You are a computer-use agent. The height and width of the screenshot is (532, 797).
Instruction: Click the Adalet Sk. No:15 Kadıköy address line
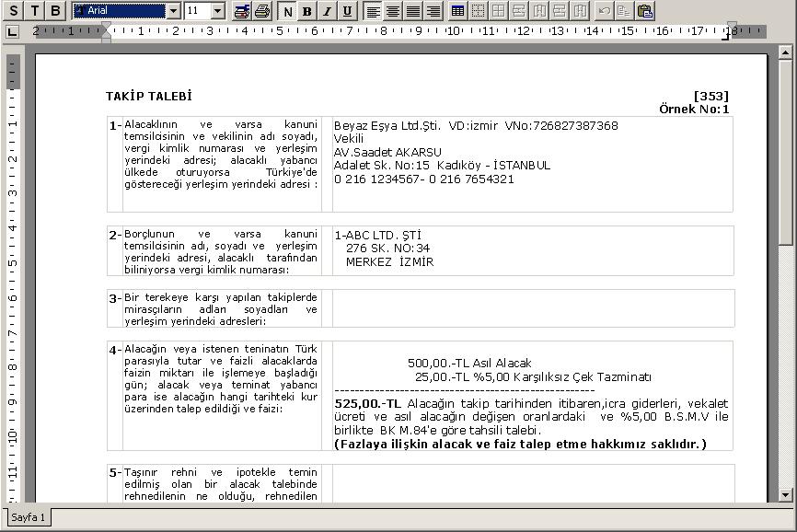coord(442,165)
